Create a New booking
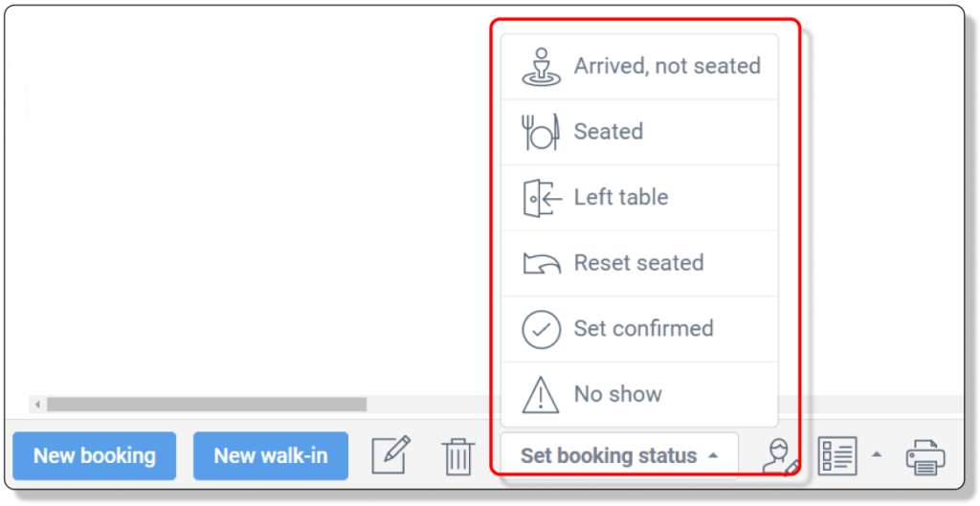This screenshot has width=980, height=506. [x=95, y=456]
